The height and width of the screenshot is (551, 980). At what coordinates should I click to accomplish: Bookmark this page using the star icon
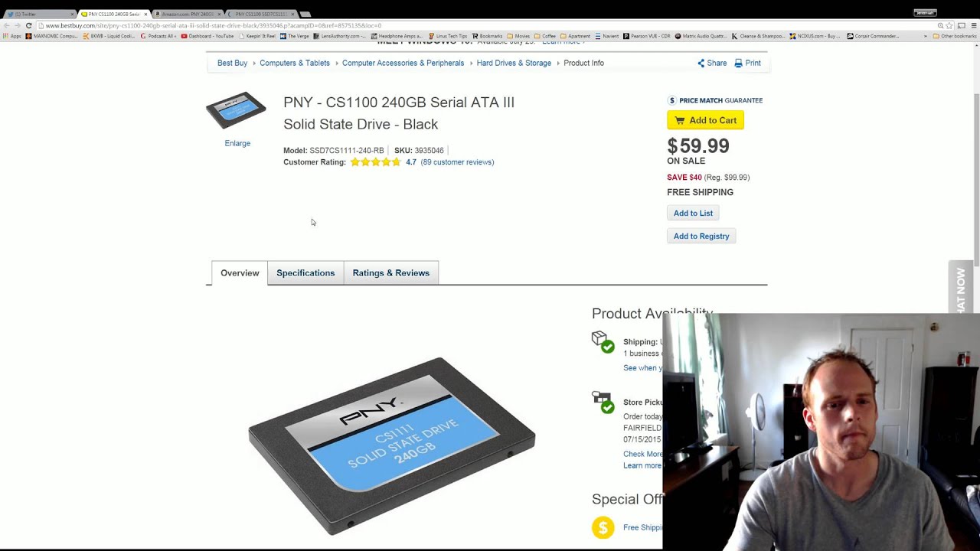tap(949, 25)
